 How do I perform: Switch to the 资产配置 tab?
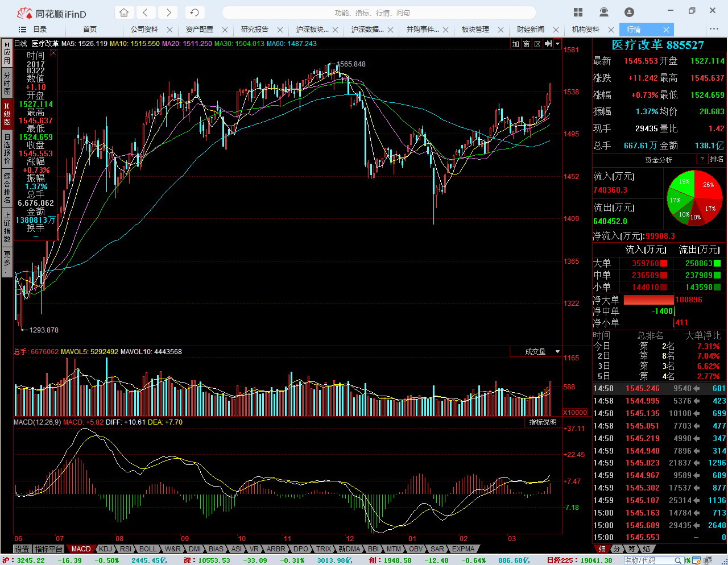coord(200,30)
